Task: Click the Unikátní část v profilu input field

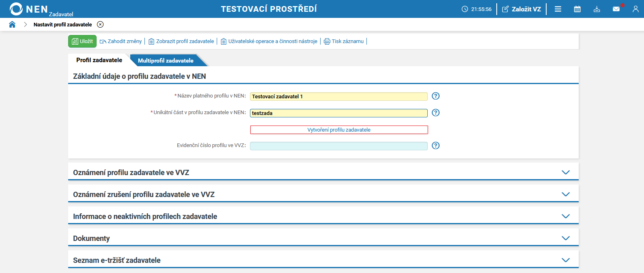Action: click(338, 113)
